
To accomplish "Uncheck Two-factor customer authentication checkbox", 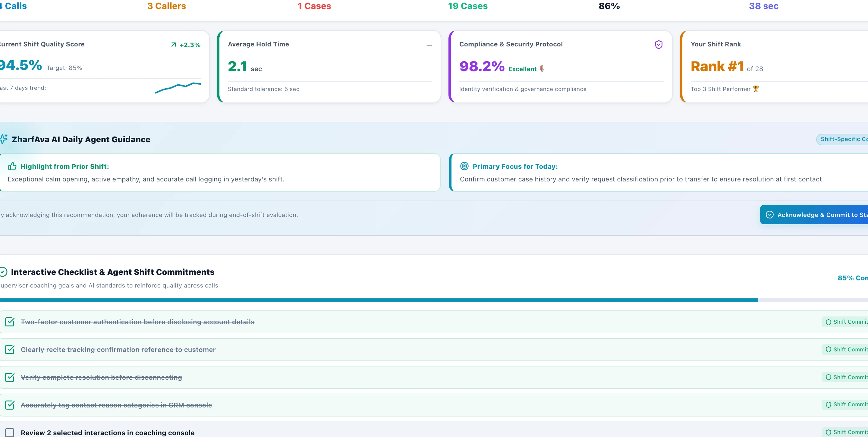I will click(x=10, y=322).
